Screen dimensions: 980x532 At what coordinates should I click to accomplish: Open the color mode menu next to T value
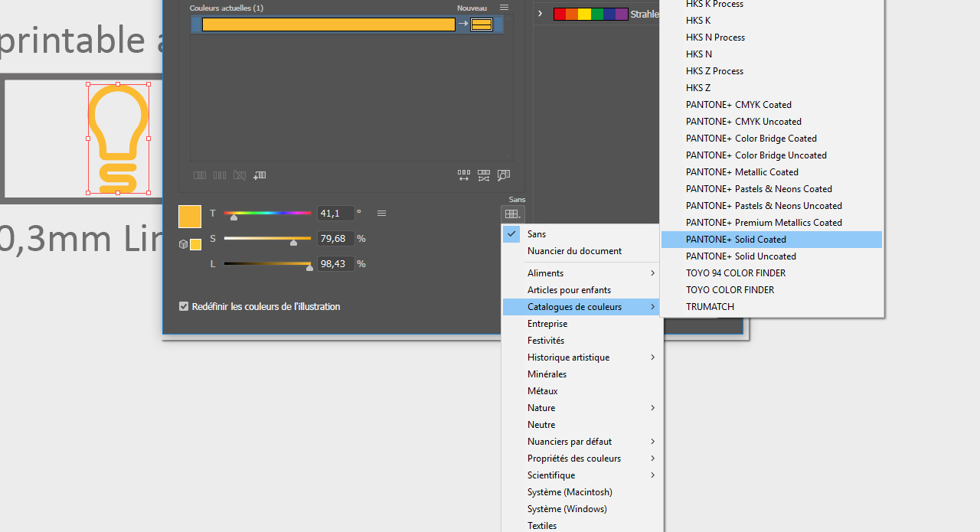381,214
